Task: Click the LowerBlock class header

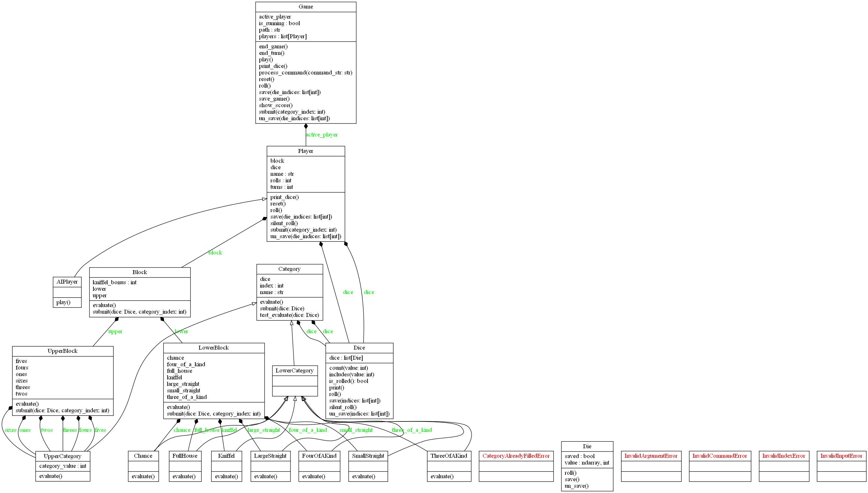Action: point(214,348)
